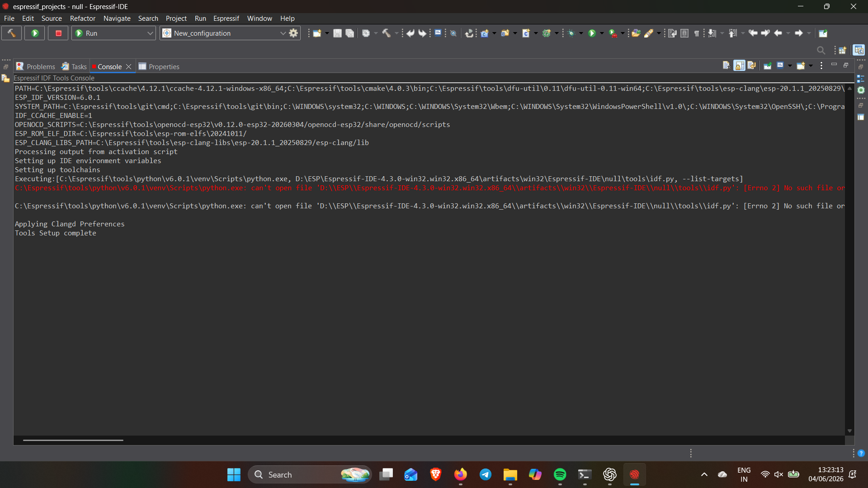Image resolution: width=868 pixels, height=488 pixels.
Task: Click the Windows Start button
Action: point(234,474)
